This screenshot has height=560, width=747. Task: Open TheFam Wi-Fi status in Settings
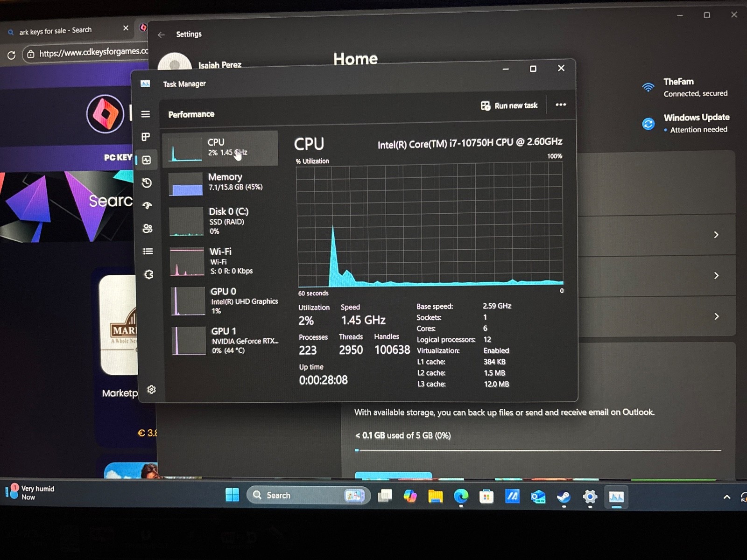684,87
